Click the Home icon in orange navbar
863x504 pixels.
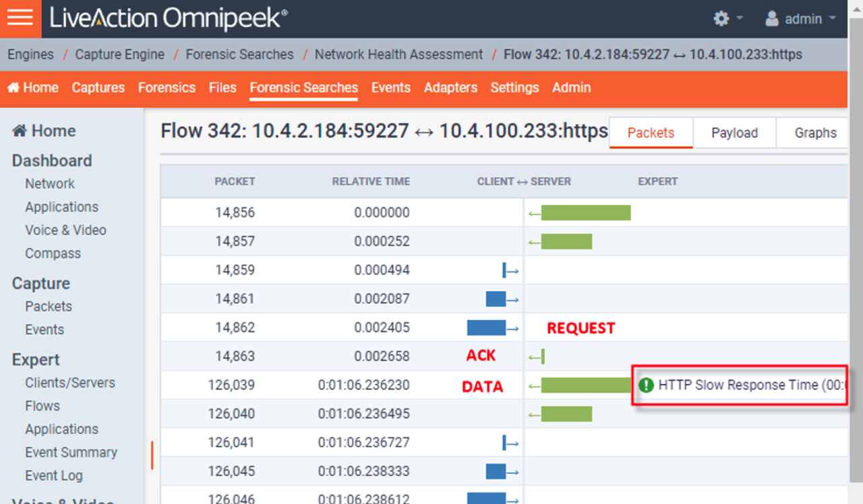(x=13, y=88)
